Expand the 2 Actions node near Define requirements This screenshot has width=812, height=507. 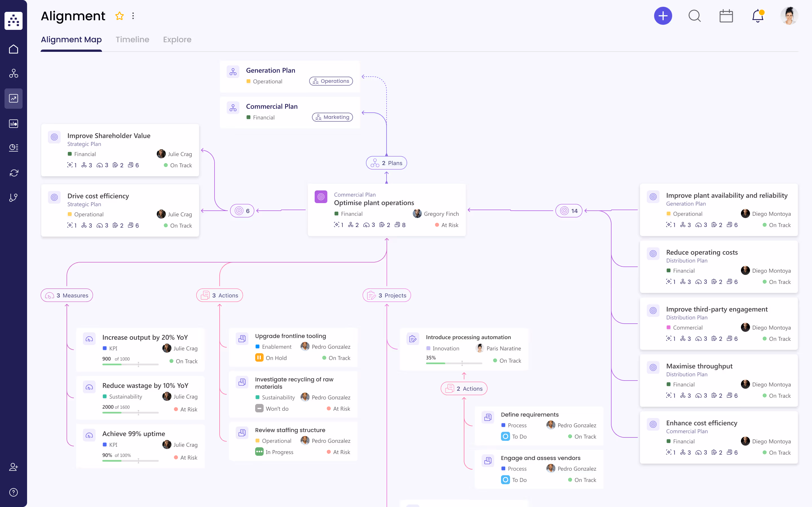[x=464, y=388]
